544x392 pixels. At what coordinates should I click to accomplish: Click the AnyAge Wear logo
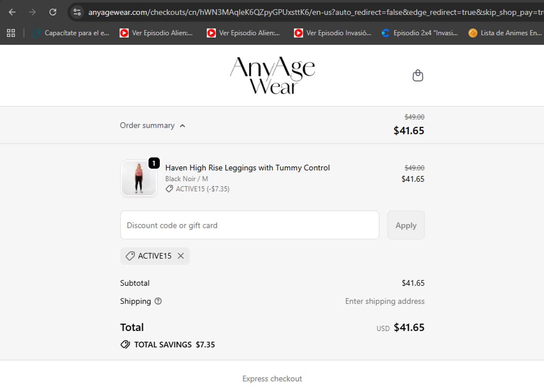click(272, 75)
